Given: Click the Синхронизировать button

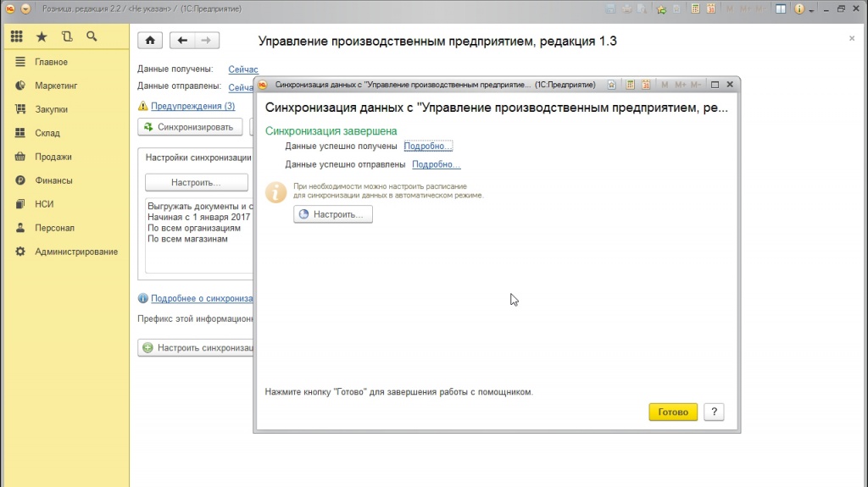Looking at the screenshot, I should [190, 127].
